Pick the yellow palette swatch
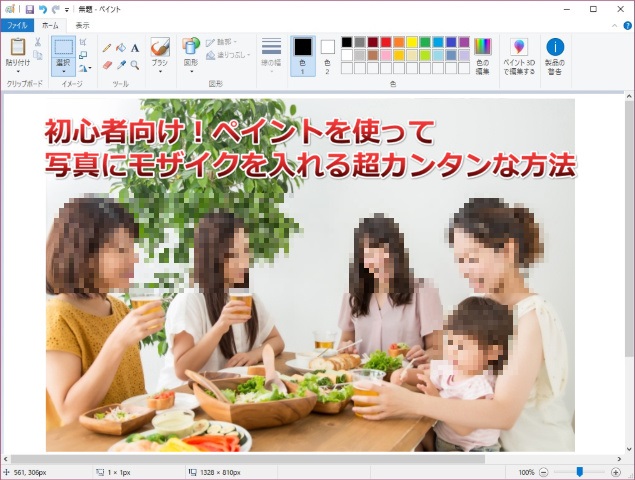Screen dimensions: 635x480 pyautogui.click(x=412, y=42)
